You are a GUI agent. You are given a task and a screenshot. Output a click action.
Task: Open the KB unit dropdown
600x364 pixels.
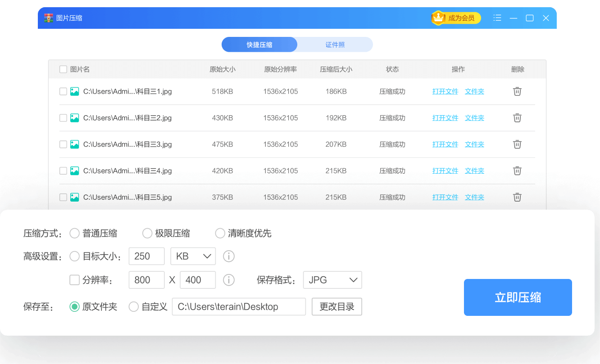tap(193, 256)
